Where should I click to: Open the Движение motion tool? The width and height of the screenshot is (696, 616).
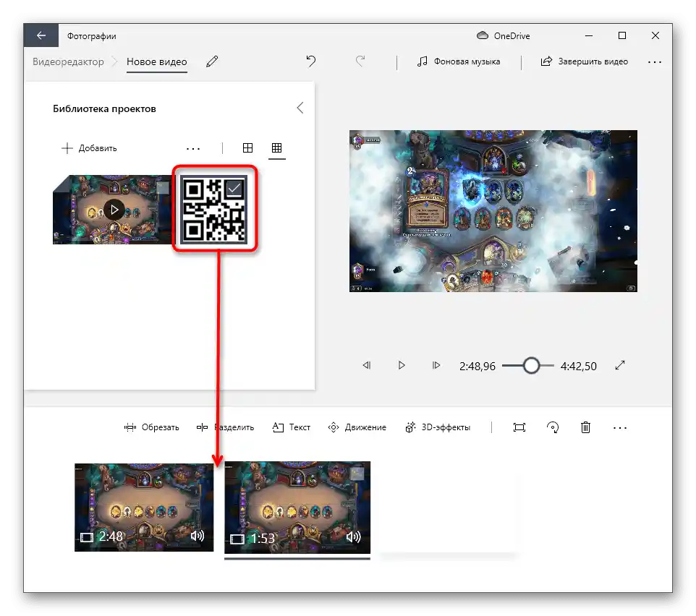pos(357,427)
